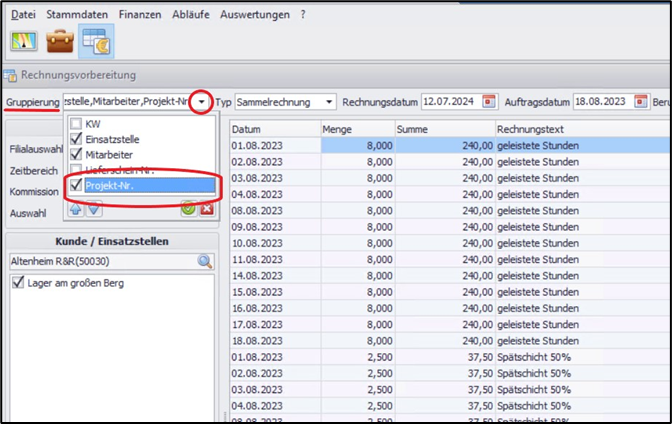This screenshot has height=424, width=672.
Task: Open the briefcase toolbar icon
Action: pos(60,41)
